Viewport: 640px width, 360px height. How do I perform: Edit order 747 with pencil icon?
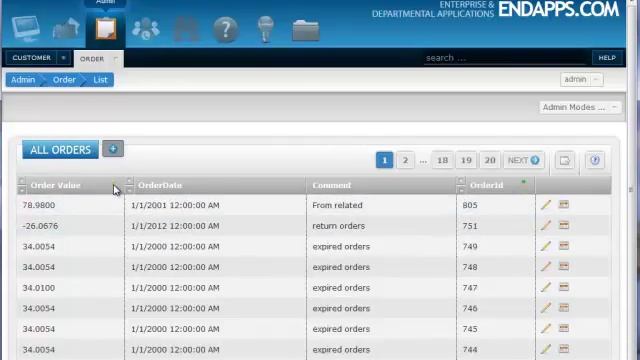546,287
